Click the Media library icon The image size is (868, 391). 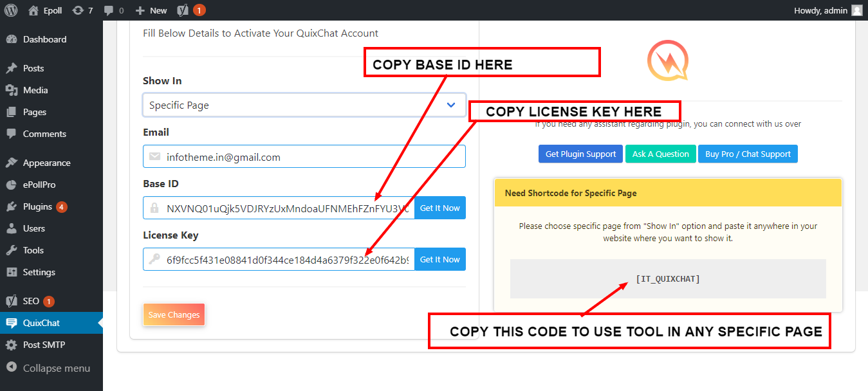11,90
